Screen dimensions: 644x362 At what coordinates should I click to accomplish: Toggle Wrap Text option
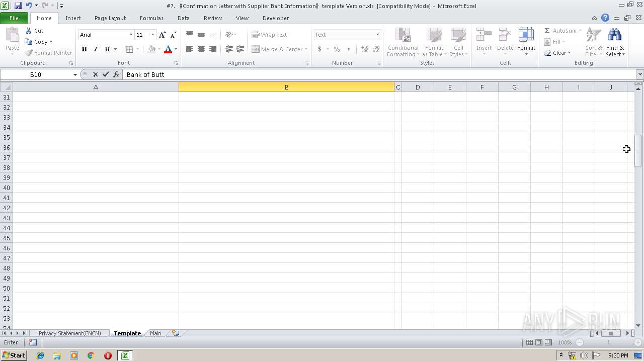point(269,35)
